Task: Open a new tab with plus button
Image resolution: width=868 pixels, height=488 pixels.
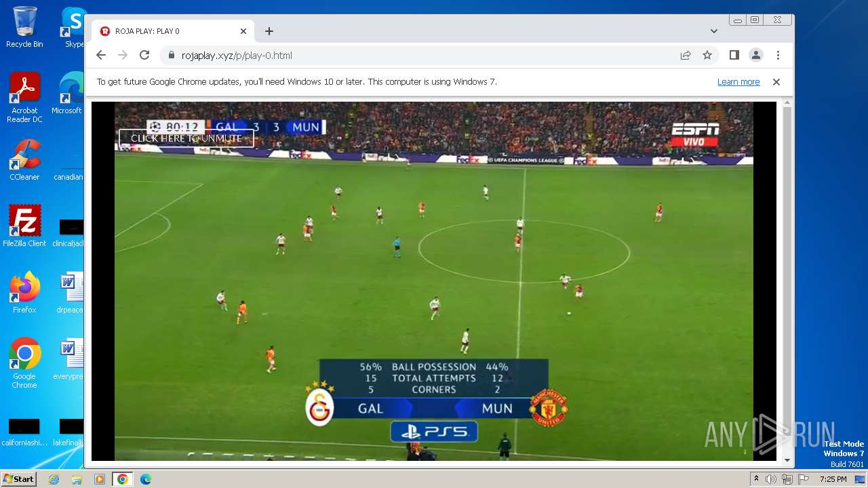Action: point(269,31)
